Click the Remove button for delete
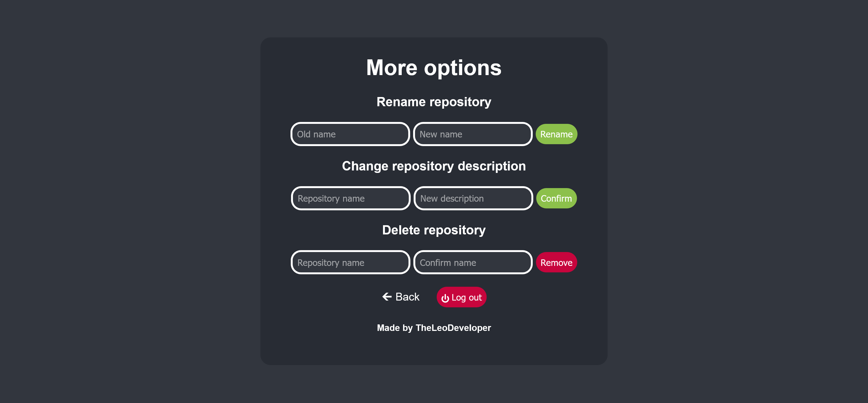Image resolution: width=868 pixels, height=403 pixels. pyautogui.click(x=556, y=262)
